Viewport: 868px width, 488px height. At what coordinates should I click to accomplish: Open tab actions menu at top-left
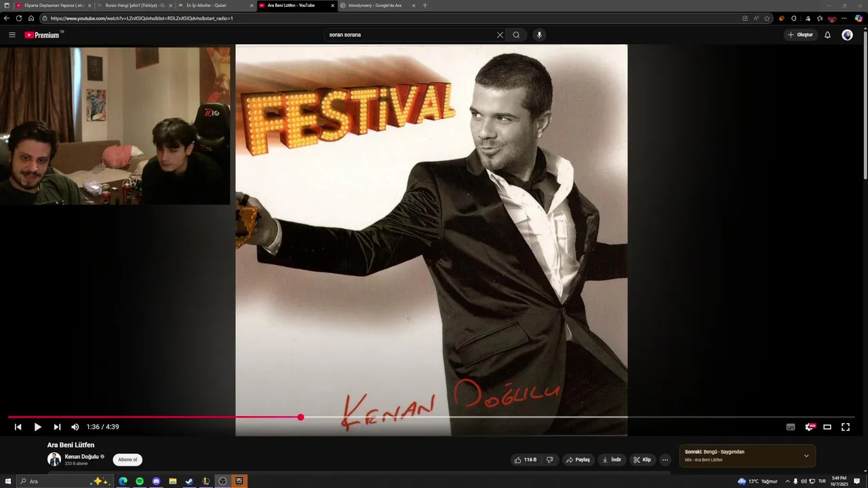click(7, 5)
